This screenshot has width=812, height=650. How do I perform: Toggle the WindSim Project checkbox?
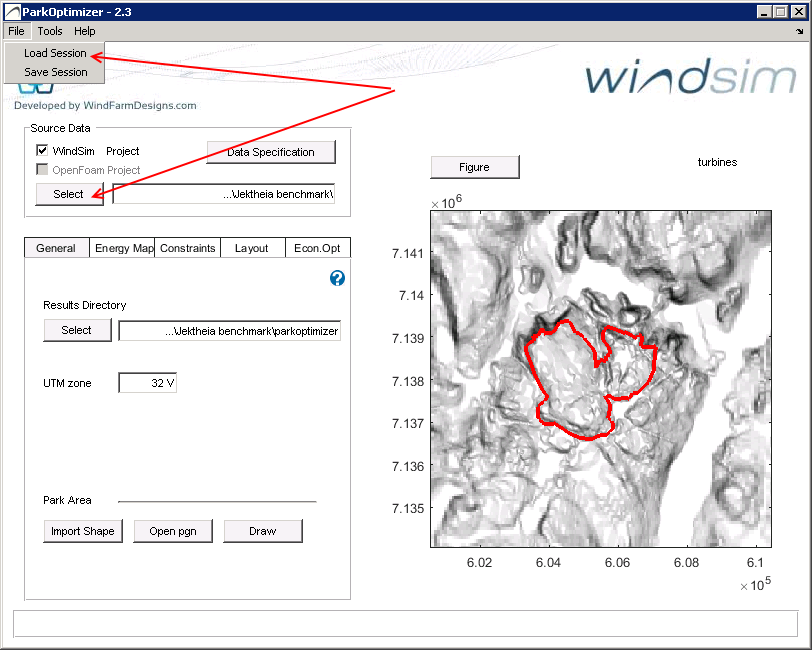tap(42, 151)
